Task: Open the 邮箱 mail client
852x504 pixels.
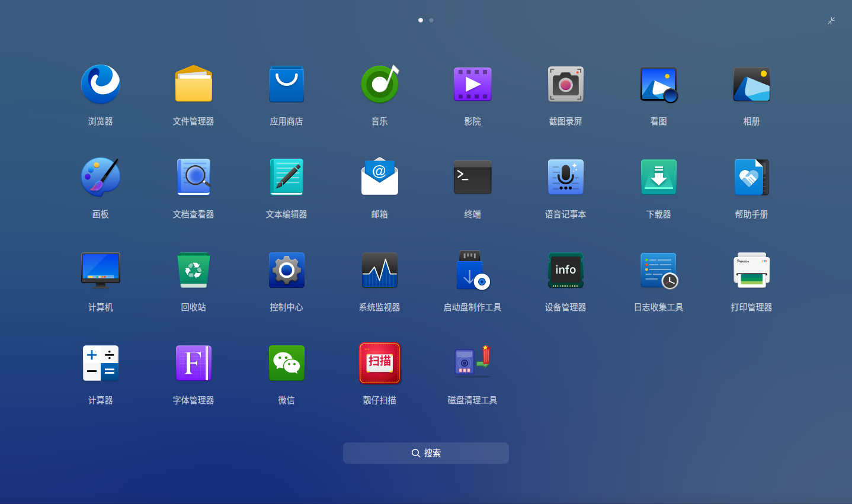Action: pos(379,177)
